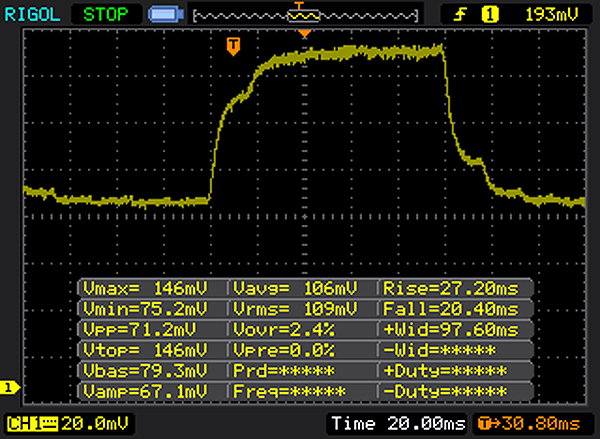Click the waveform memory overview bar
This screenshot has width=600, height=439.
[305, 16]
